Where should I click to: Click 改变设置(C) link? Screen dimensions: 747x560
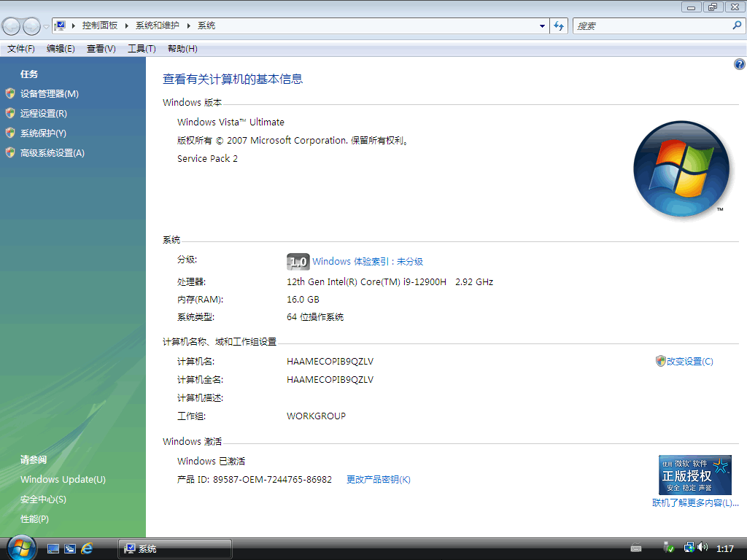690,362
